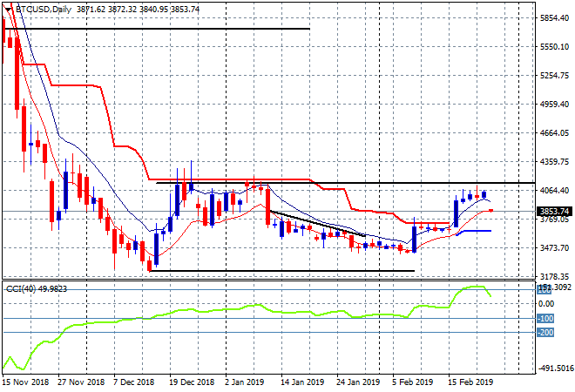
Task: Click the 7 Dec 2018 date label
Action: pyautogui.click(x=133, y=382)
